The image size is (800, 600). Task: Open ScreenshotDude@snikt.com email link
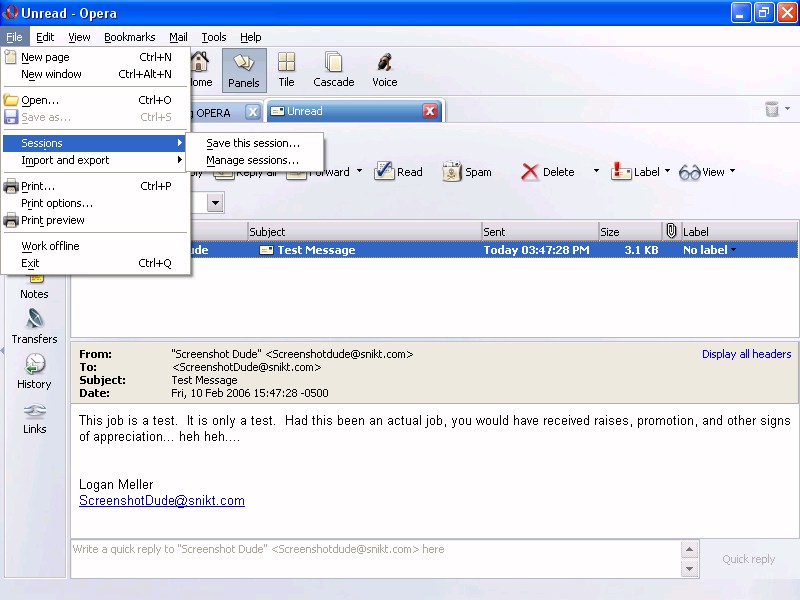click(162, 501)
